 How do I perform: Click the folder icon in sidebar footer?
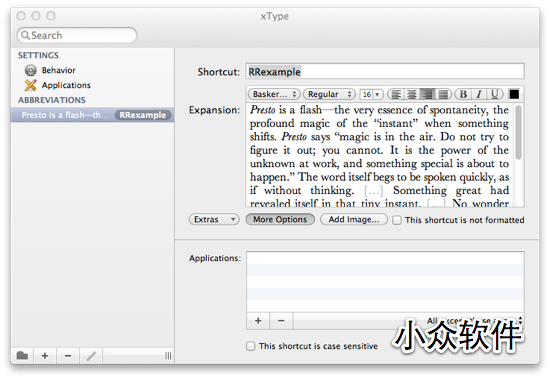point(22,356)
